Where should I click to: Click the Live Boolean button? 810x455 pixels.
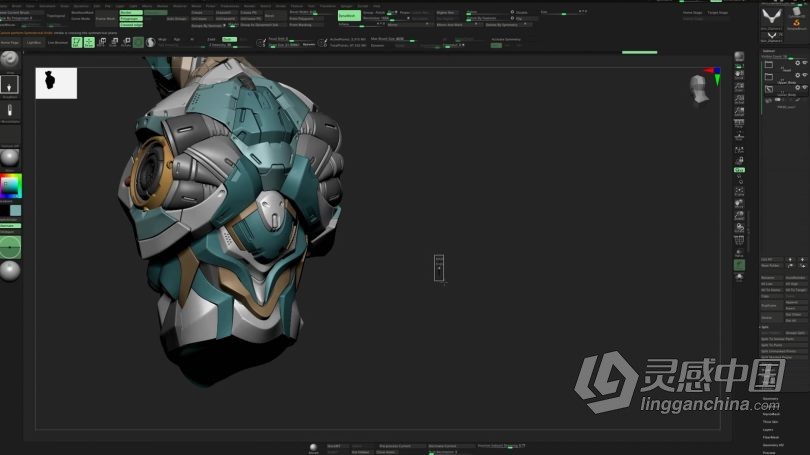(57, 42)
